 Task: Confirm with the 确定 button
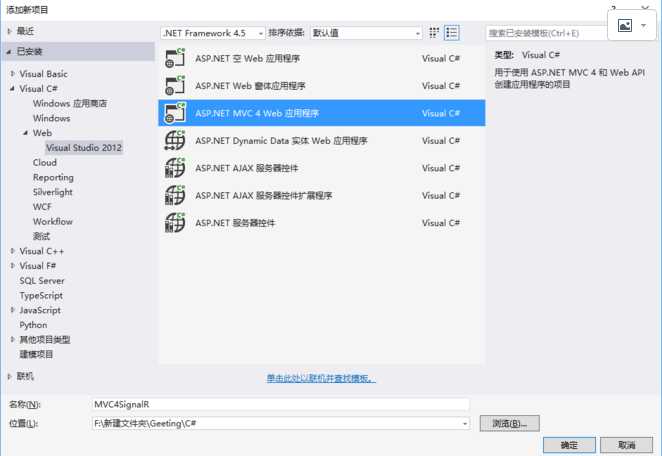click(x=569, y=445)
